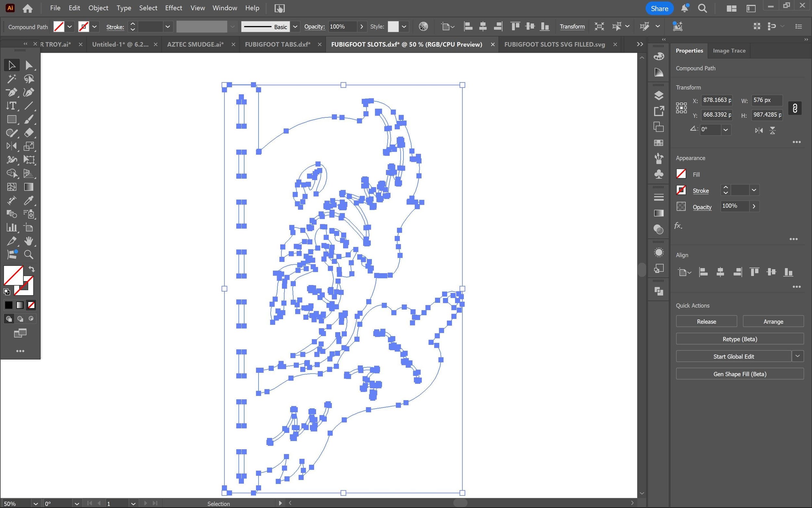Viewport: 812px width, 508px height.
Task: Select the Rectangle tool
Action: [11, 119]
